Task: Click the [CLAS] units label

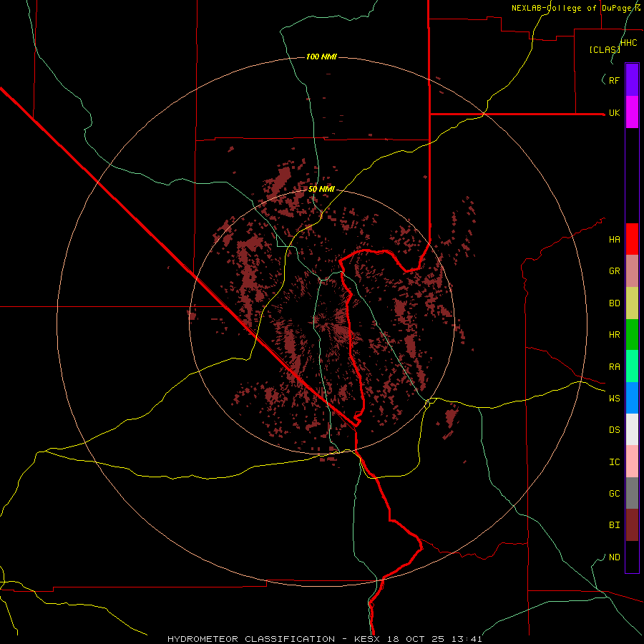Action: [x=605, y=49]
